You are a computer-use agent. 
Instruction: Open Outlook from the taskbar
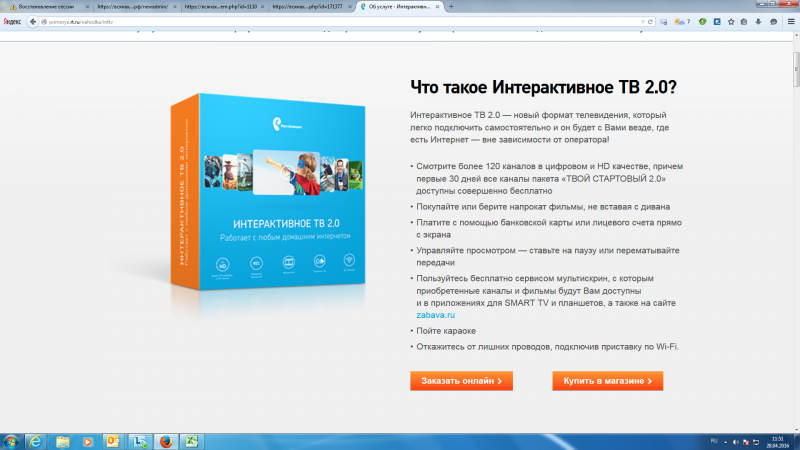(112, 441)
